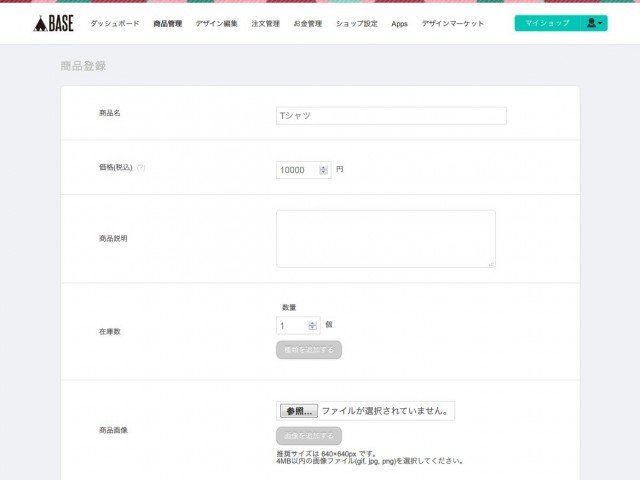Click the resize handle of the description box
Screen dimensions: 640x480
[492, 264]
